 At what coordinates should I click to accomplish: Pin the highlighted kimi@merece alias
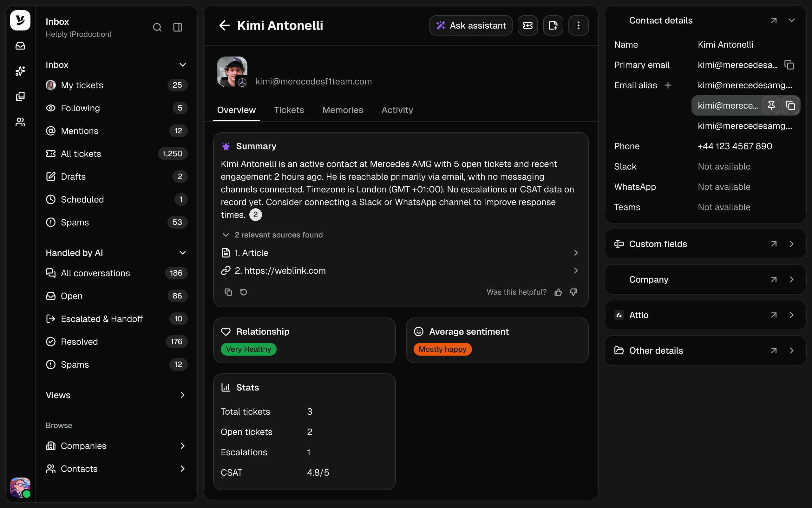click(x=771, y=105)
